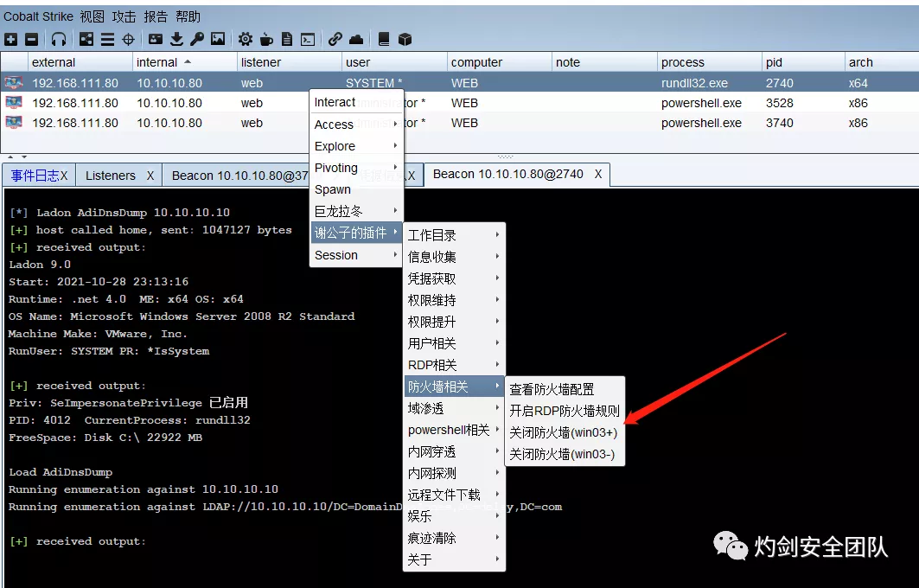Select beacon icon for SYSTEM session row

coord(14,83)
